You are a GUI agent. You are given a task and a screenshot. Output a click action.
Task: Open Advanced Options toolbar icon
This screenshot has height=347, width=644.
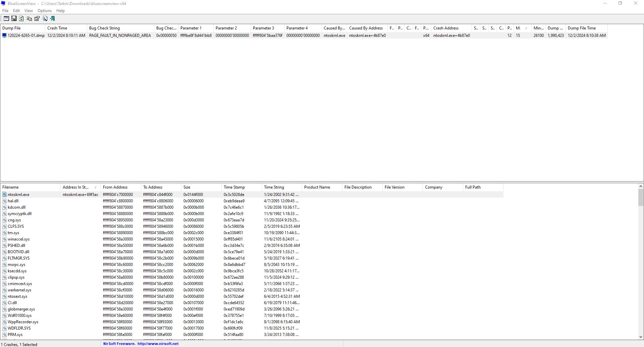click(x=6, y=19)
